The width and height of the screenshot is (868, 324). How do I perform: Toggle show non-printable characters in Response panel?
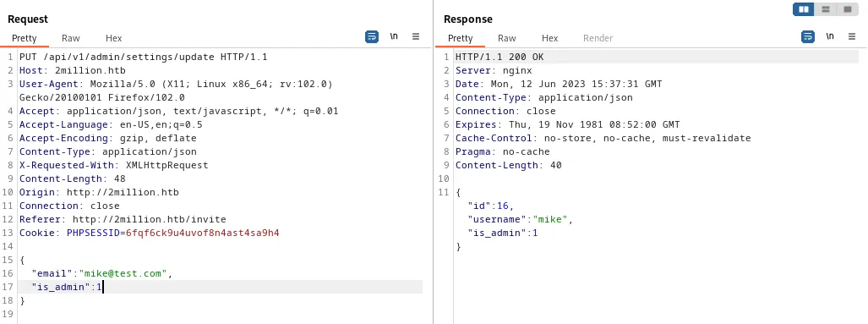tap(830, 36)
